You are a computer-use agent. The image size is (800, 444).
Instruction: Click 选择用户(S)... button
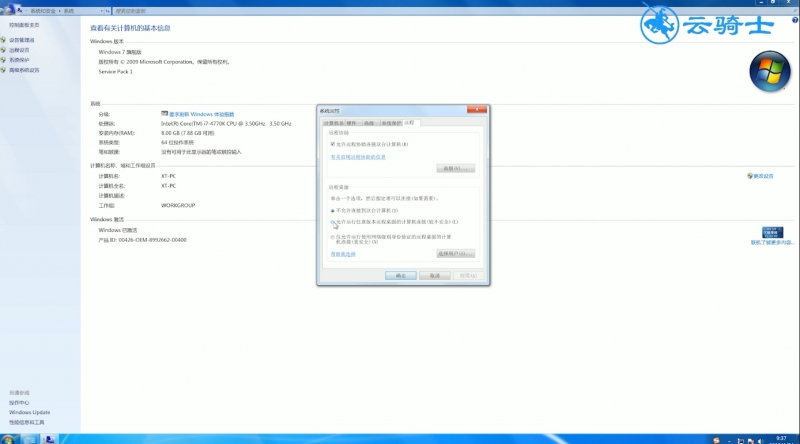click(x=456, y=254)
